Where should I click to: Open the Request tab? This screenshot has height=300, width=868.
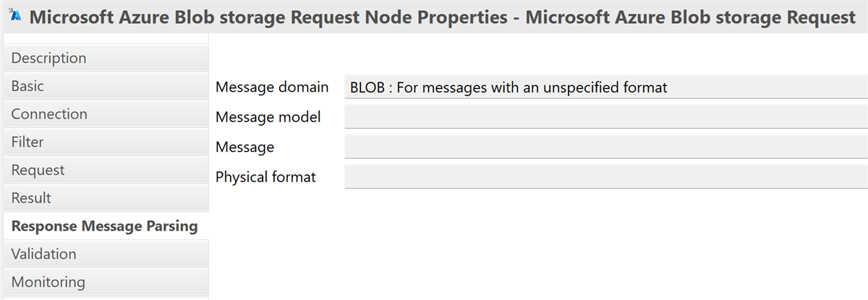tap(38, 170)
